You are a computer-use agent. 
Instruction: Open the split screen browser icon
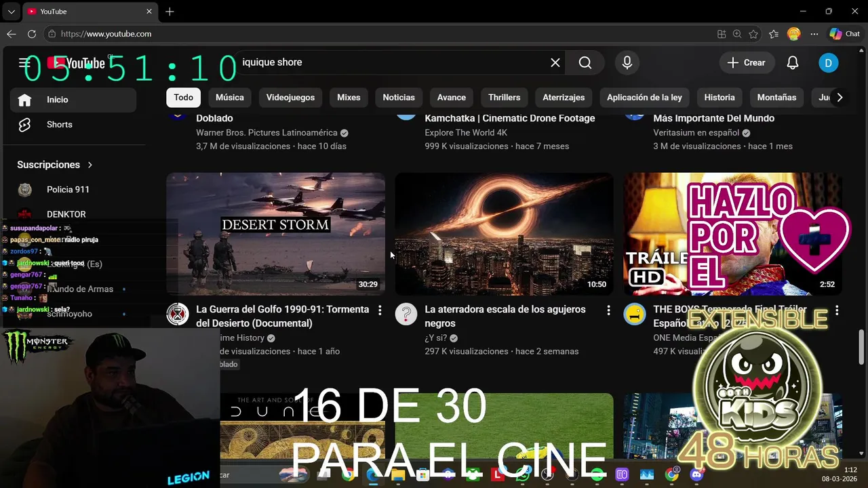pos(722,34)
